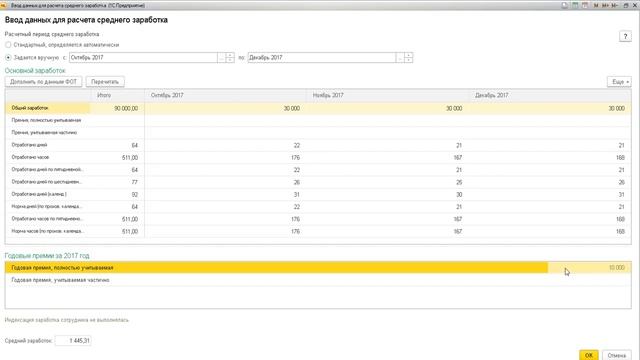Screen dimensions: 640x360
Task: Select 'Отработано дней (календ.)' row label
Action: tap(39, 194)
